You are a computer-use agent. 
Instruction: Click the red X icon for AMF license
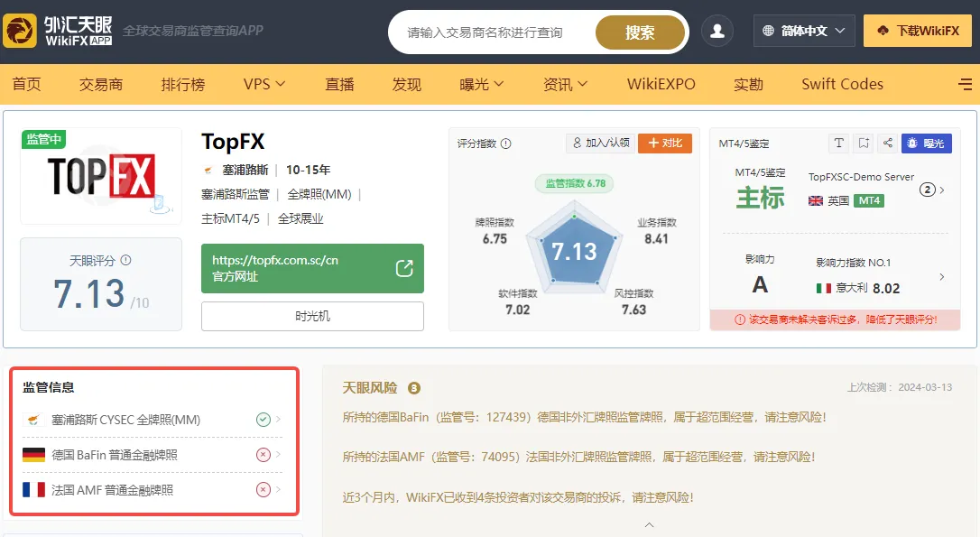tap(263, 489)
